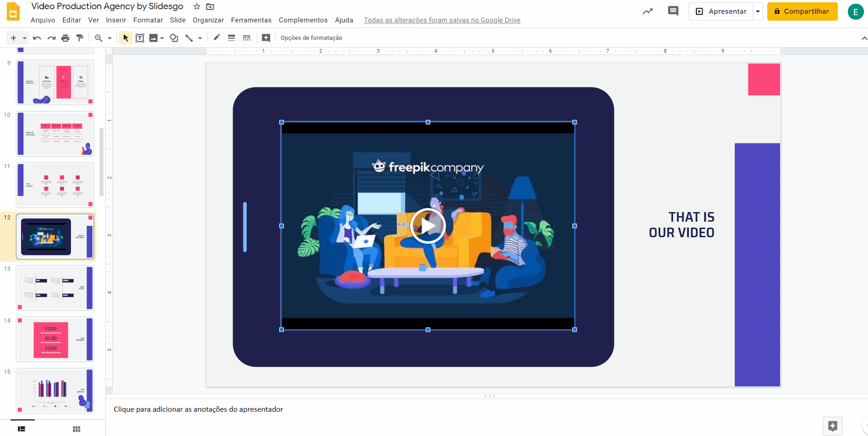Open the account avatar E
The image size is (868, 436).
(855, 11)
